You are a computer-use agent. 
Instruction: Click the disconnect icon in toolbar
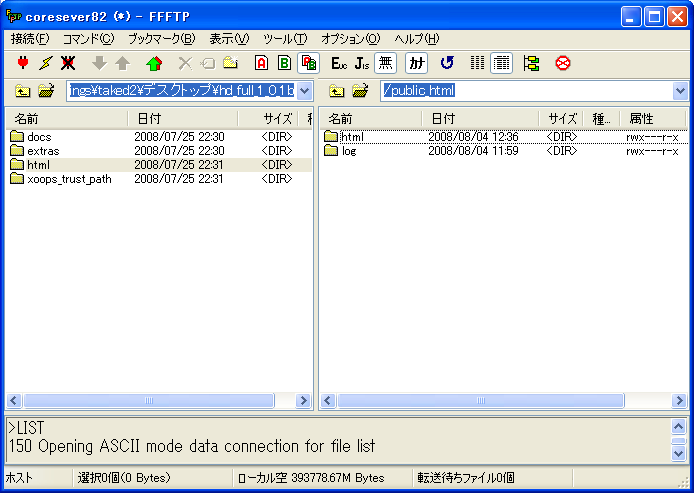68,63
